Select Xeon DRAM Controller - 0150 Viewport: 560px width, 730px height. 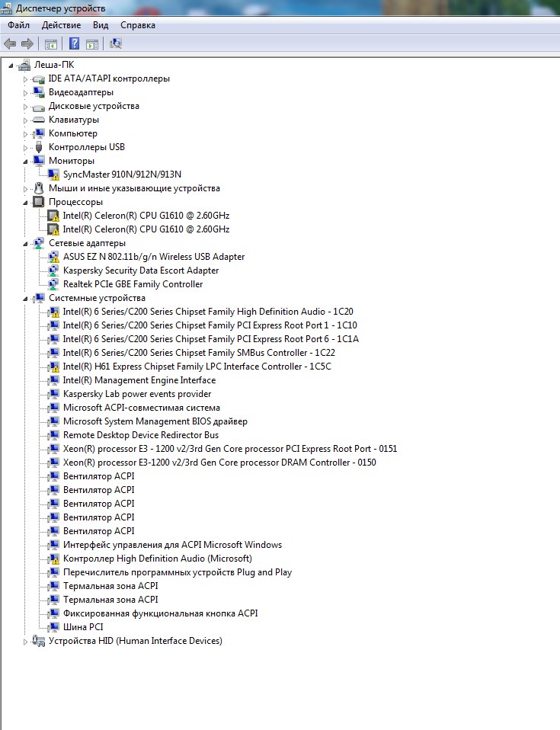point(219,463)
